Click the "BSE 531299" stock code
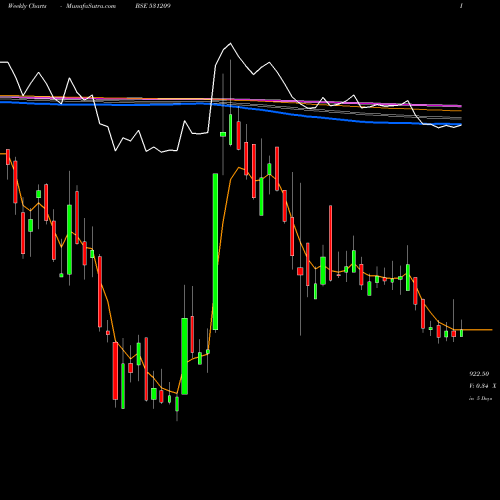The width and height of the screenshot is (500, 500). [x=154, y=6]
